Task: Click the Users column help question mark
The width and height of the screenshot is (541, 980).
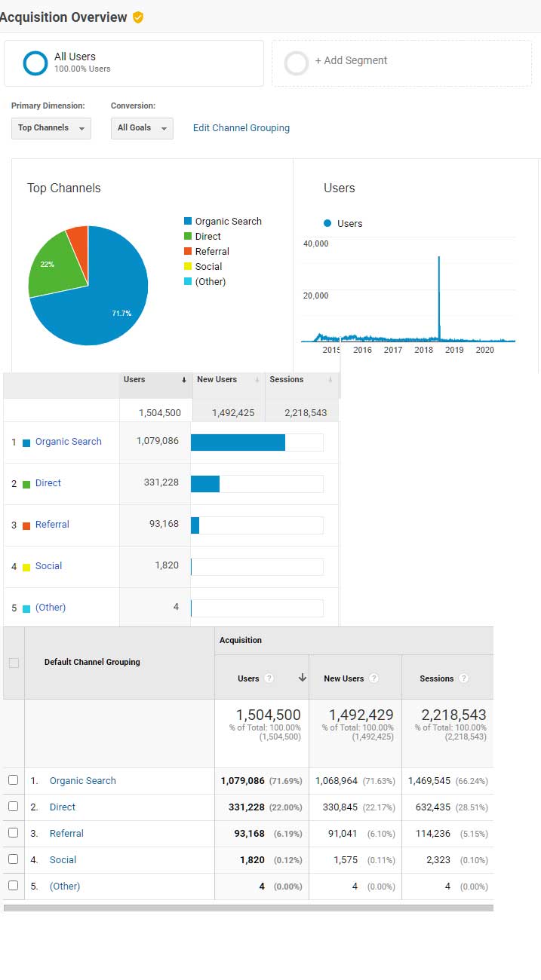Action: (x=269, y=678)
